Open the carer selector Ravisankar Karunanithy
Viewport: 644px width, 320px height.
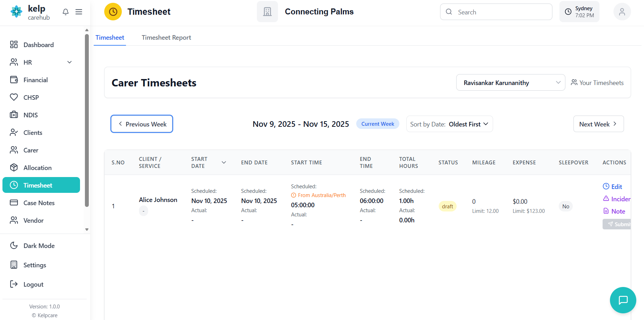510,83
